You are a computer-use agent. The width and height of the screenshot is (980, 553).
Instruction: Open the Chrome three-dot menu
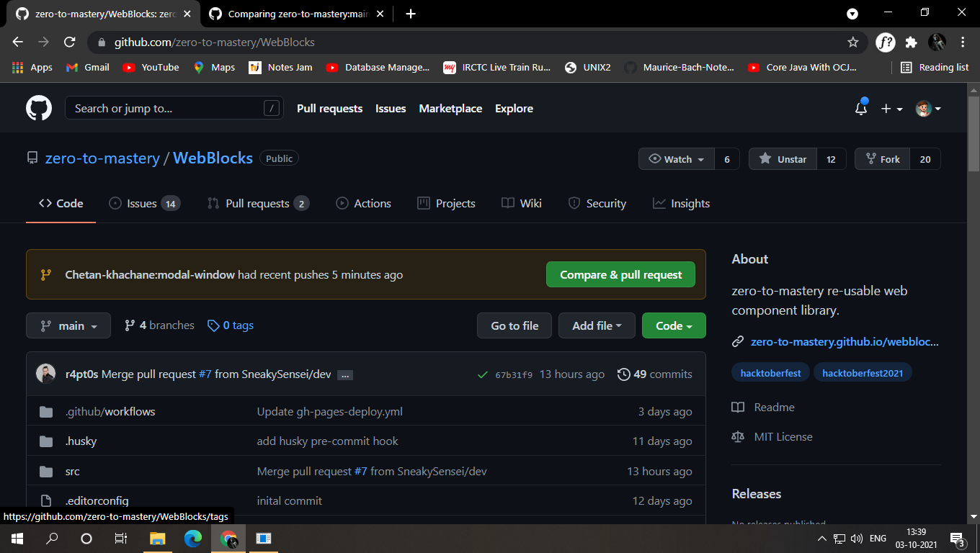(963, 42)
